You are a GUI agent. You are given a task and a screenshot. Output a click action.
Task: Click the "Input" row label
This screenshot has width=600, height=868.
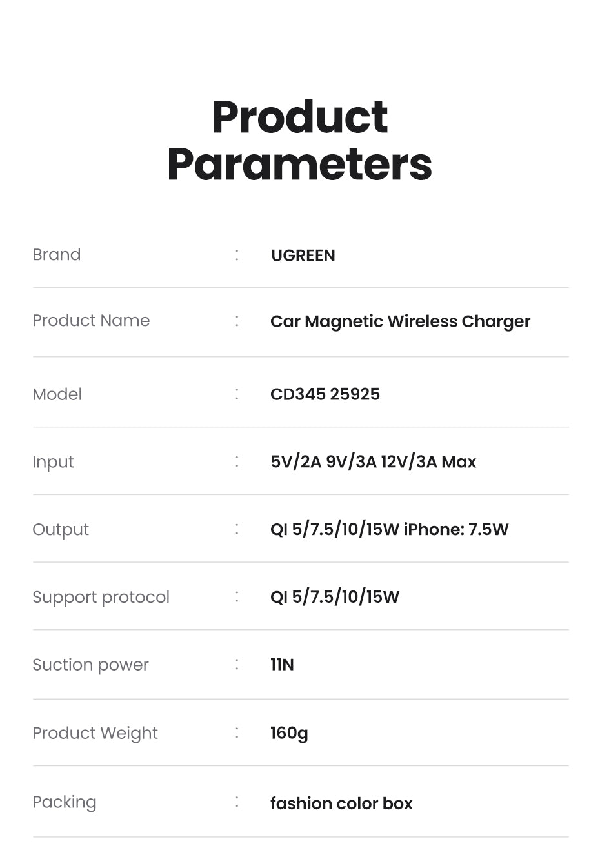coord(53,462)
